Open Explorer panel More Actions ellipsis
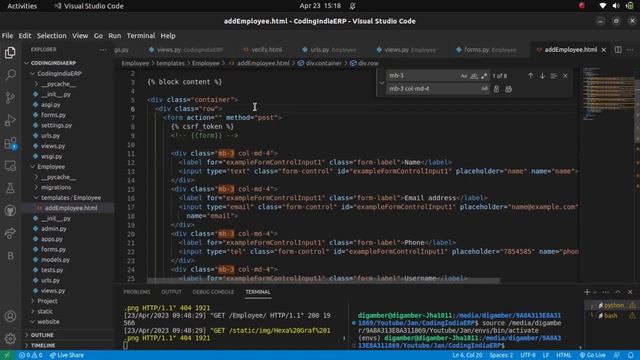640x360 pixels. 103,50
